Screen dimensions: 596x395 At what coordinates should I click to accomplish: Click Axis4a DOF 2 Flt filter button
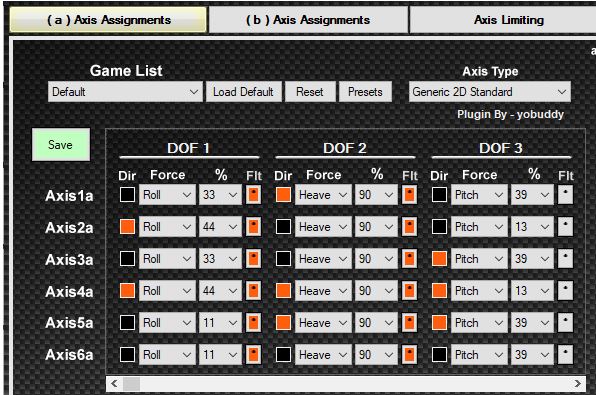(x=409, y=290)
